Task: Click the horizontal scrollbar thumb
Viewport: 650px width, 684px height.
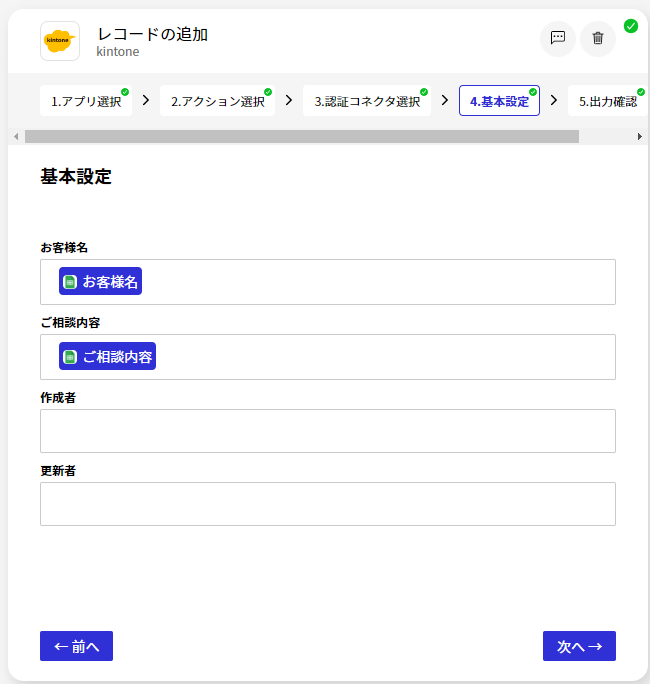Action: [300, 136]
